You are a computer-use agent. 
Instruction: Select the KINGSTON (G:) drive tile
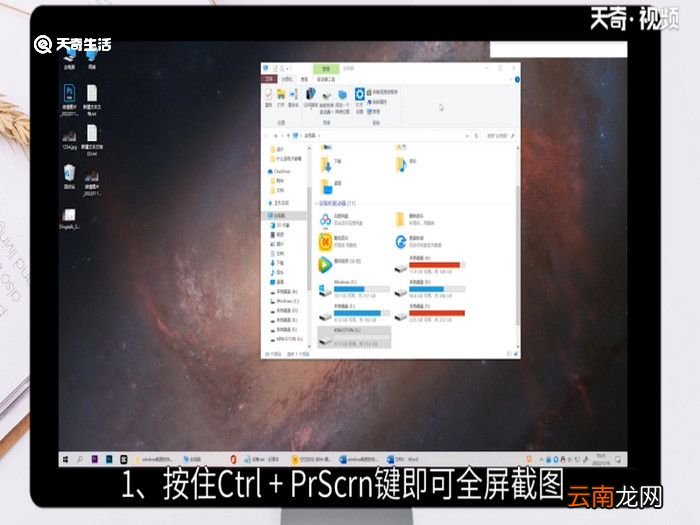354,337
